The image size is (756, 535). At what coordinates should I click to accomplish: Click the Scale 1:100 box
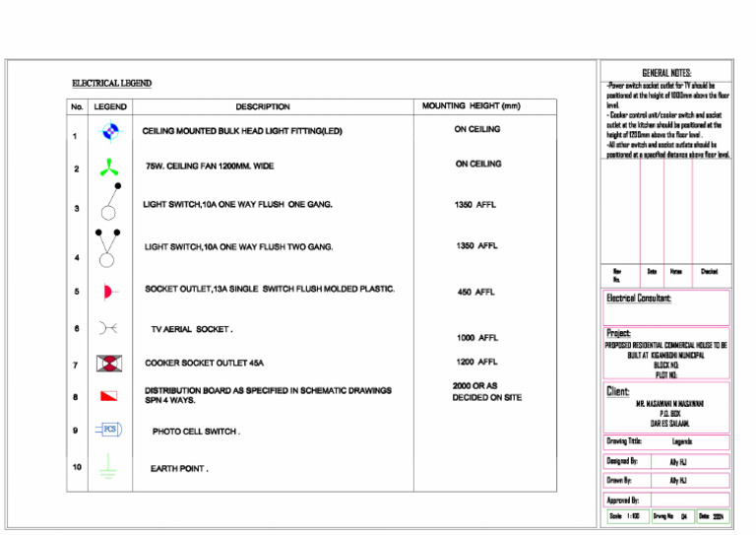coord(628,516)
